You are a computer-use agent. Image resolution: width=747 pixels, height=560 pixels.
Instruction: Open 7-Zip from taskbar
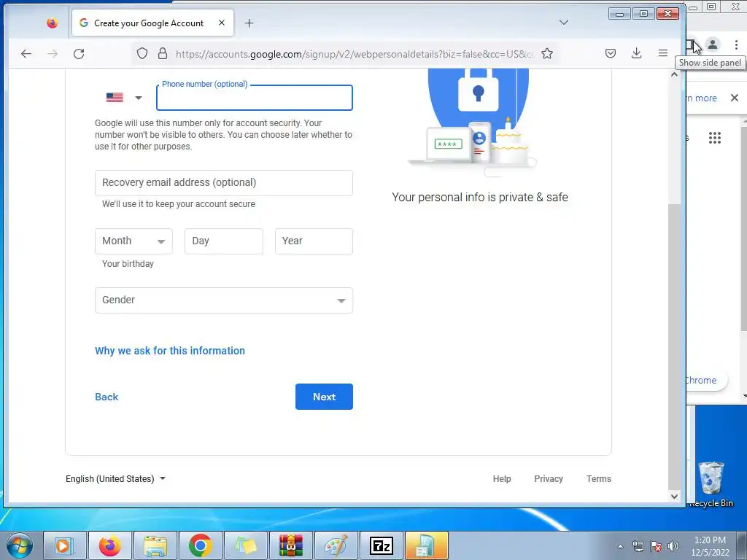tap(381, 545)
